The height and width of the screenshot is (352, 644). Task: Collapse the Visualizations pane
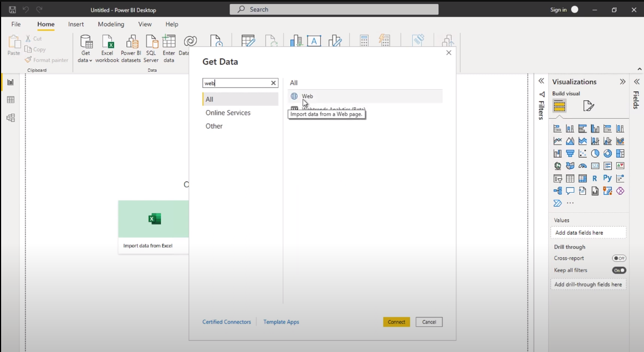pos(623,82)
